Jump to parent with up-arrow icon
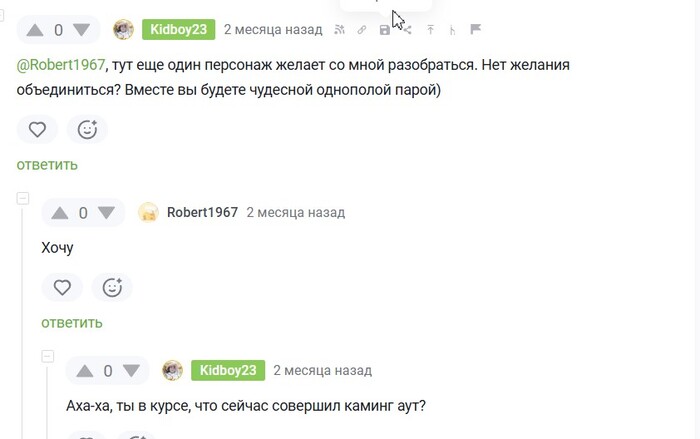This screenshot has height=439, width=700. [x=431, y=30]
